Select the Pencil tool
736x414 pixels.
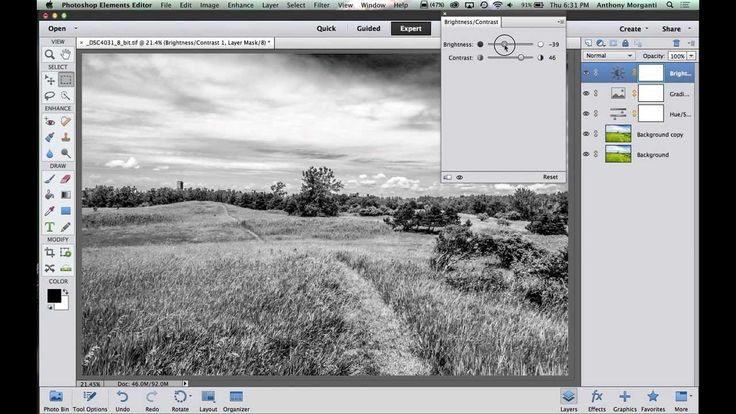pyautogui.click(x=66, y=227)
